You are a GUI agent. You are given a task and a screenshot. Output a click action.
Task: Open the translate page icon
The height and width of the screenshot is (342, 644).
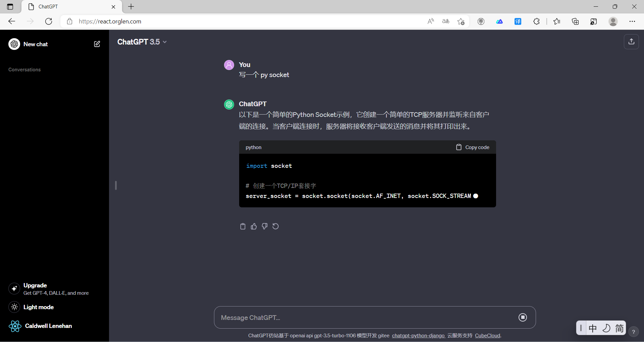click(446, 21)
